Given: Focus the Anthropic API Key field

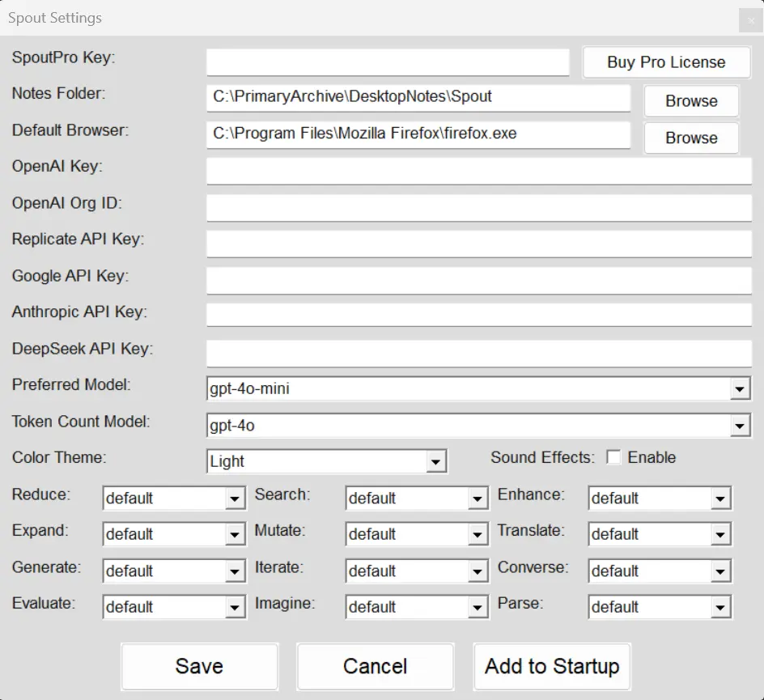Looking at the screenshot, I should point(479,315).
